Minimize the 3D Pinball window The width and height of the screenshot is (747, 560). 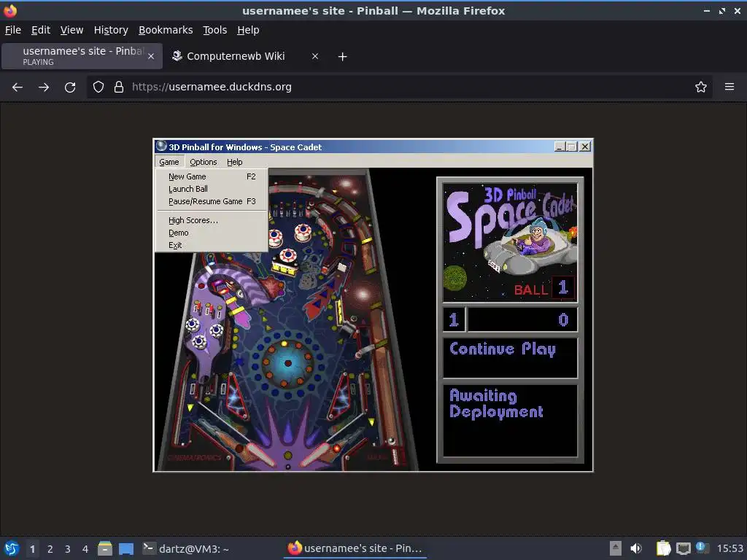[560, 147]
